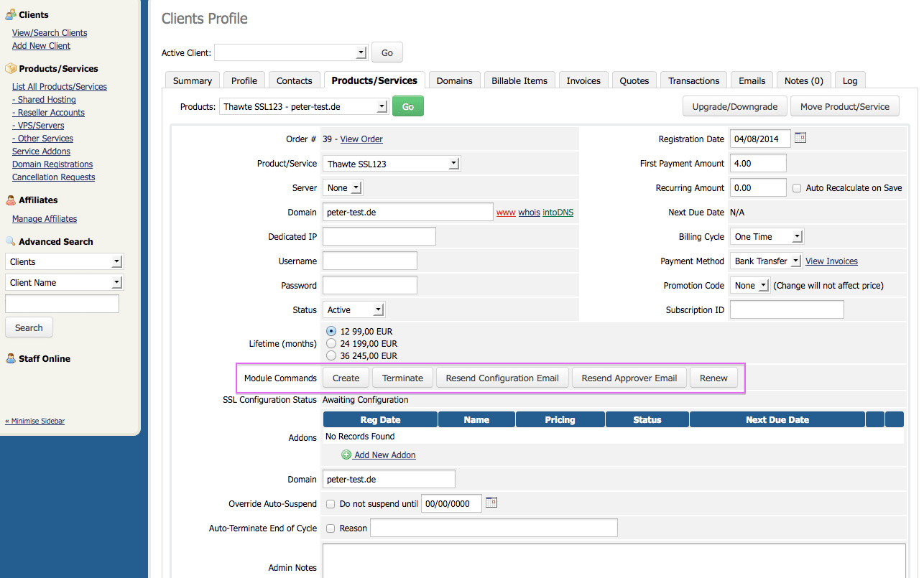Open the Billing Cycle dropdown
Screen dimensions: 924x578
(767, 237)
